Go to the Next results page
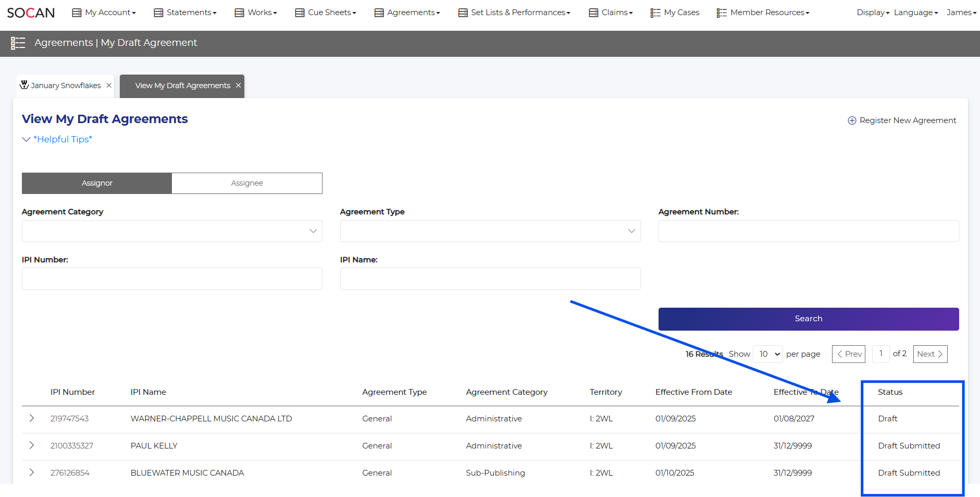The height and width of the screenshot is (497, 980). (929, 354)
